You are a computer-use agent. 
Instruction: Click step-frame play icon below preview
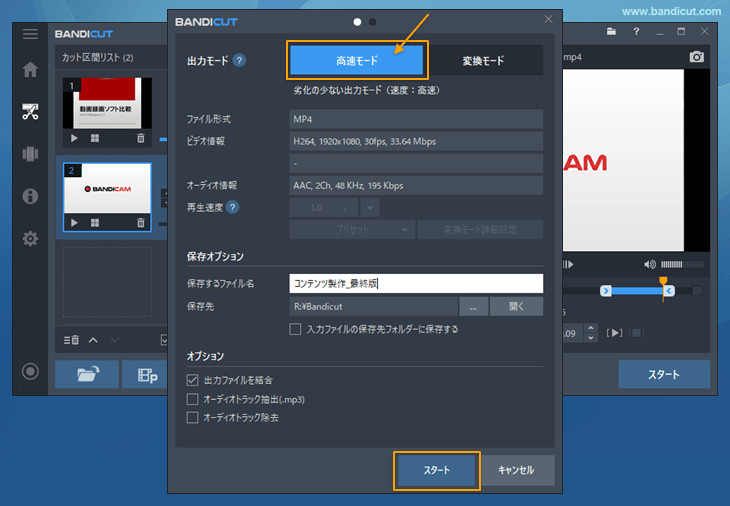(568, 264)
